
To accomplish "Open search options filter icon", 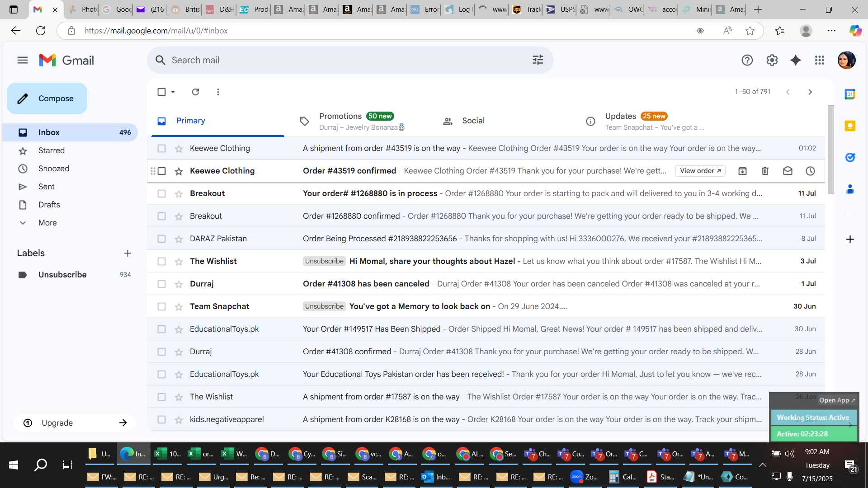I will (538, 60).
